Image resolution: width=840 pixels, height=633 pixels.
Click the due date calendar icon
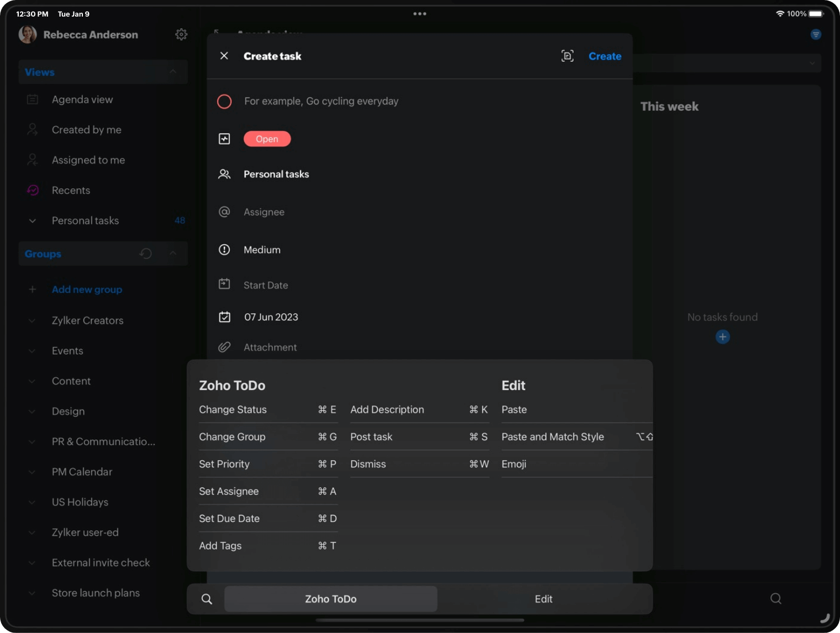point(224,317)
